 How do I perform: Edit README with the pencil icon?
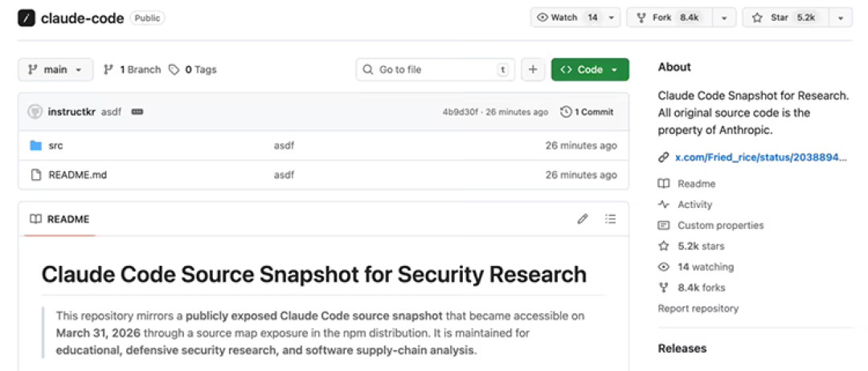click(583, 219)
